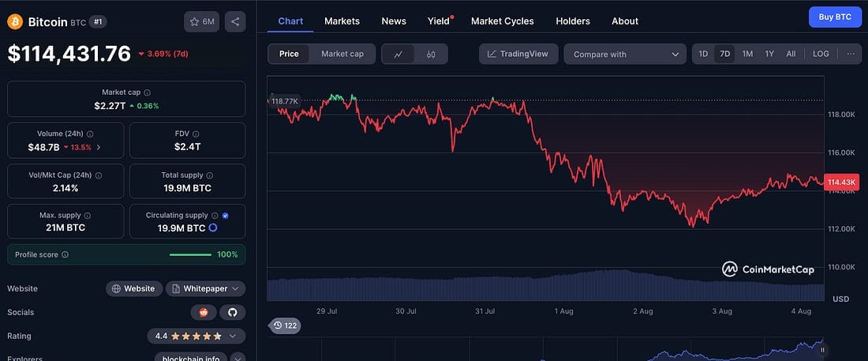The width and height of the screenshot is (868, 361).
Task: Open blockchain.info explorer link
Action: tap(191, 358)
